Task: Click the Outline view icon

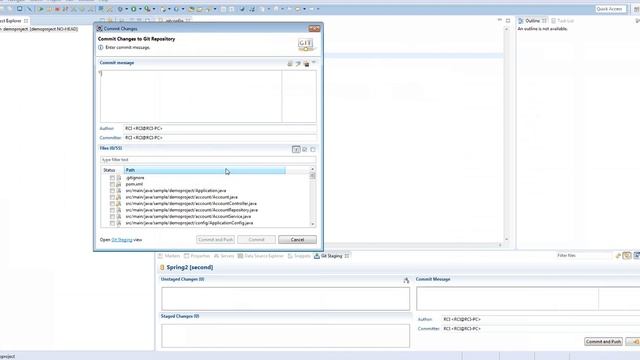Action: [x=521, y=20]
